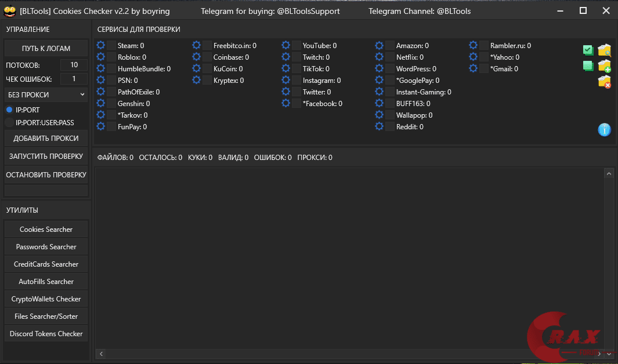This screenshot has width=618, height=364.
Task: Click the ФАЙЛОВ: 0 counter text
Action: (x=115, y=158)
